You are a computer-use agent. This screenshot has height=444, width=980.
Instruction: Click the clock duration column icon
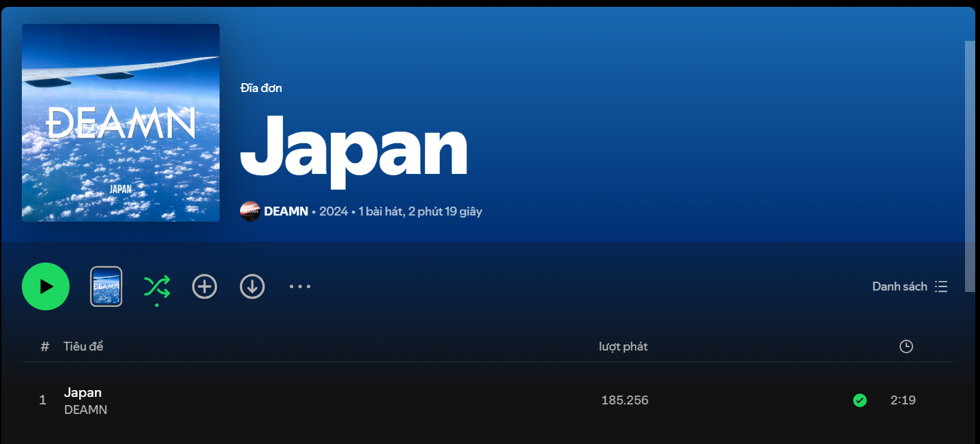point(906,346)
